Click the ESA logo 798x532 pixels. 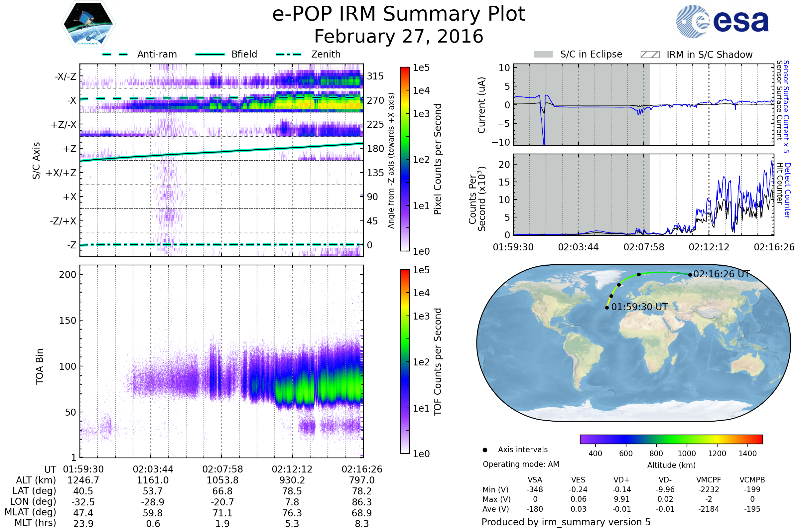coord(722,22)
